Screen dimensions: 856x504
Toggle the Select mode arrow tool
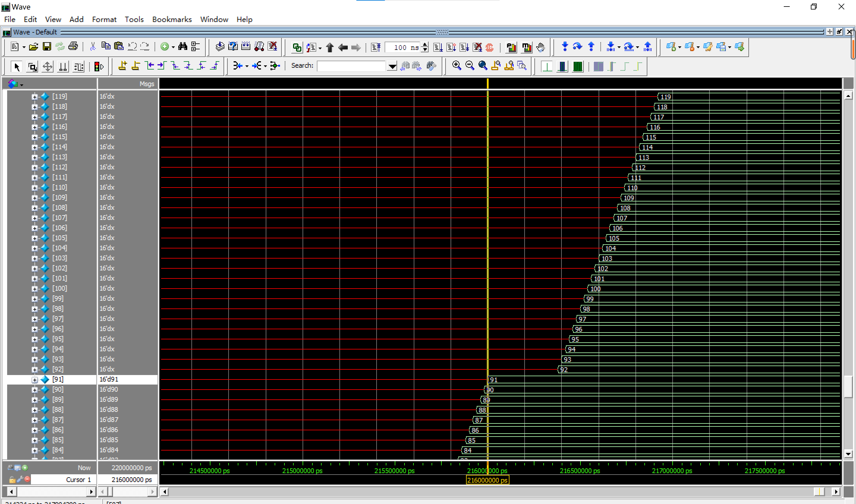coord(16,67)
